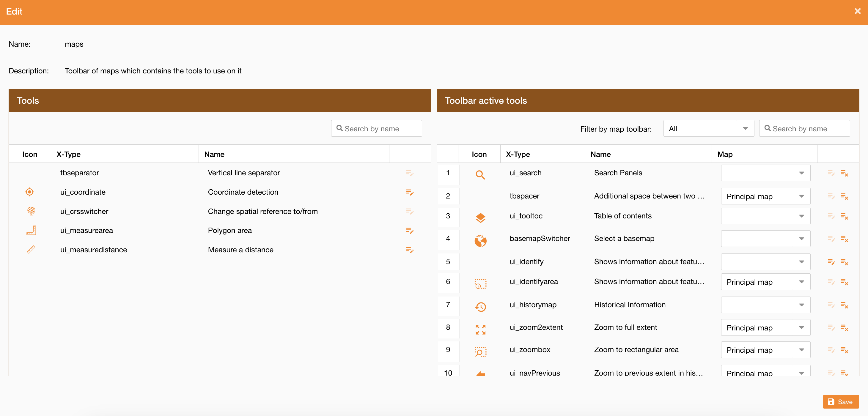Click edit icon for tbseparator row

coord(410,173)
